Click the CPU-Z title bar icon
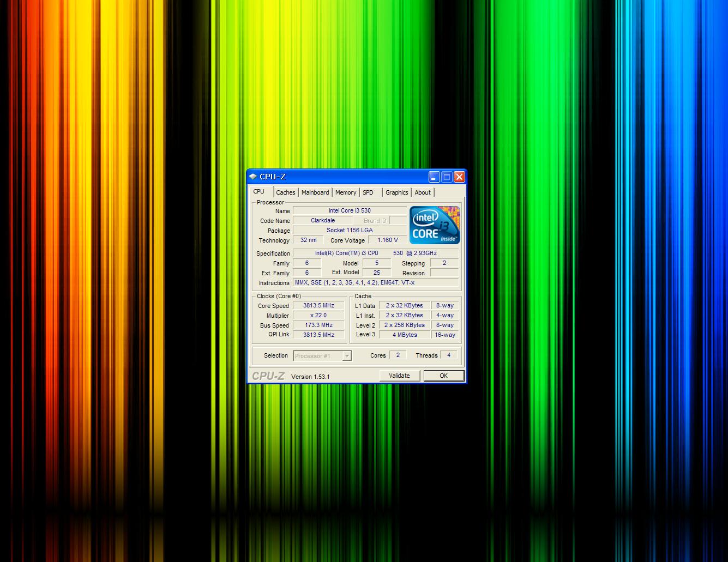Screen dimensions: 728x562 253,177
